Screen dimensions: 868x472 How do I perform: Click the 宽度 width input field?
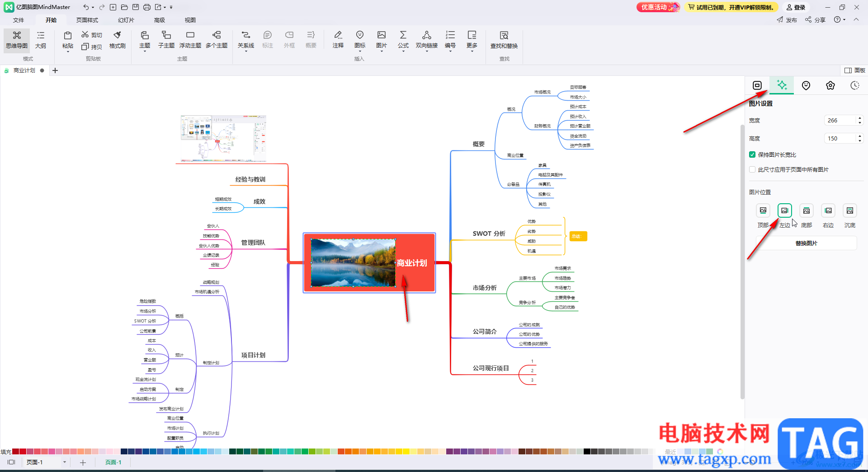coord(840,120)
